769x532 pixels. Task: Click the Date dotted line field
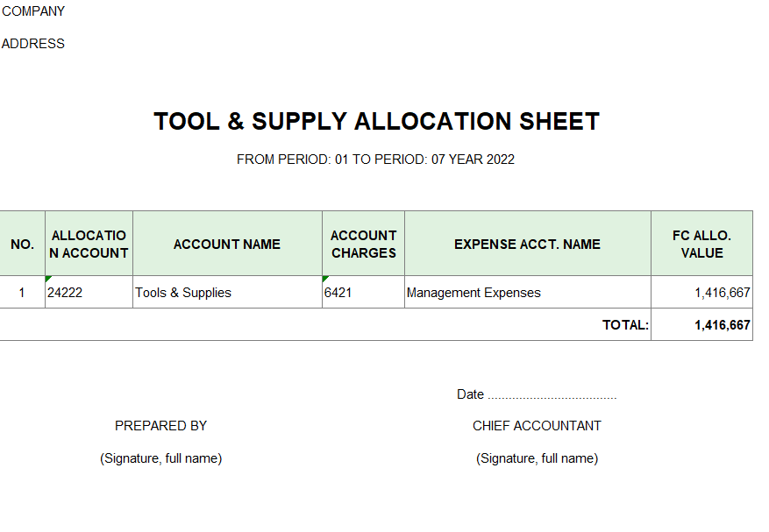(x=551, y=395)
